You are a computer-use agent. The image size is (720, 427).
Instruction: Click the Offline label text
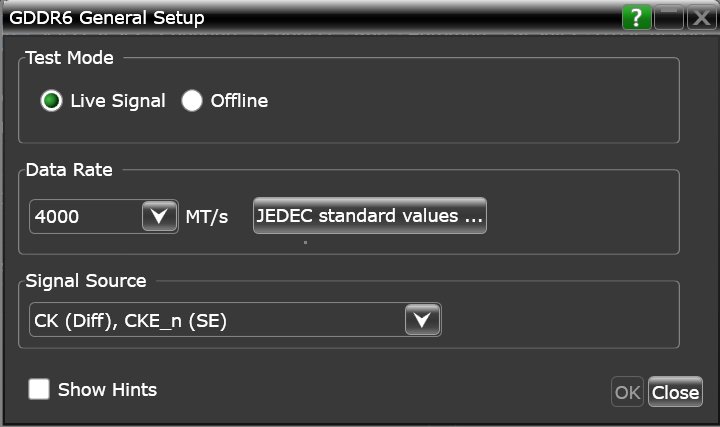click(239, 101)
